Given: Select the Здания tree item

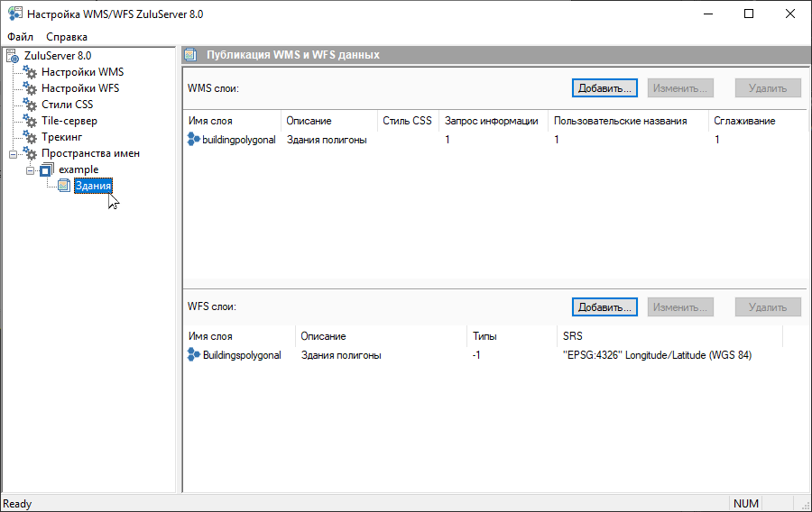Looking at the screenshot, I should (94, 186).
